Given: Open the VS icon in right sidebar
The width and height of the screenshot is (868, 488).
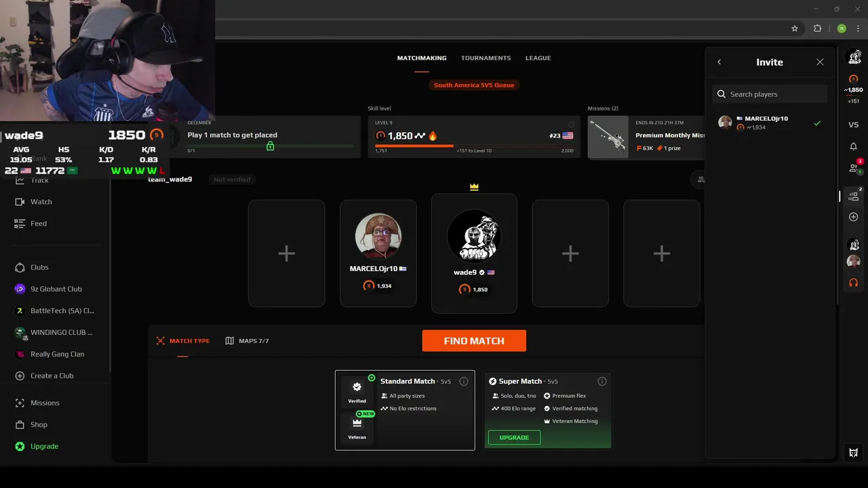Looking at the screenshot, I should [854, 124].
